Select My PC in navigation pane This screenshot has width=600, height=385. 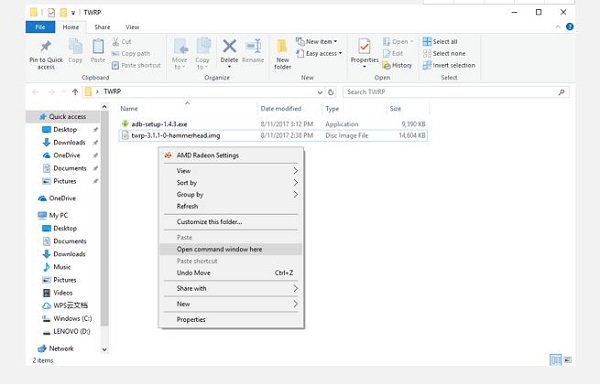[53, 215]
